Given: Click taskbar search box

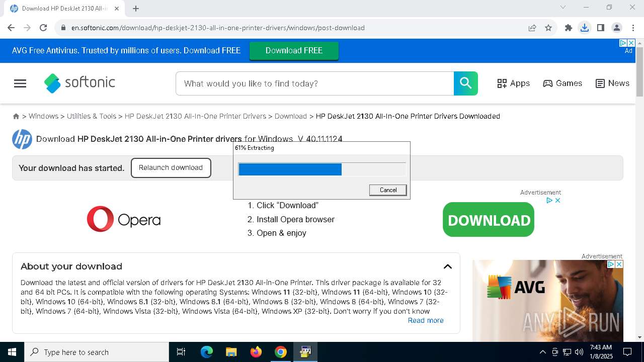Looking at the screenshot, I should pyautogui.click(x=97, y=352).
